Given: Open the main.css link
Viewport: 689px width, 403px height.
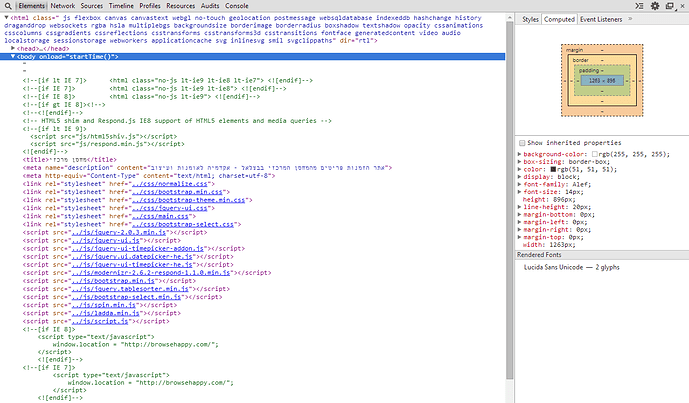Looking at the screenshot, I should click(x=160, y=216).
